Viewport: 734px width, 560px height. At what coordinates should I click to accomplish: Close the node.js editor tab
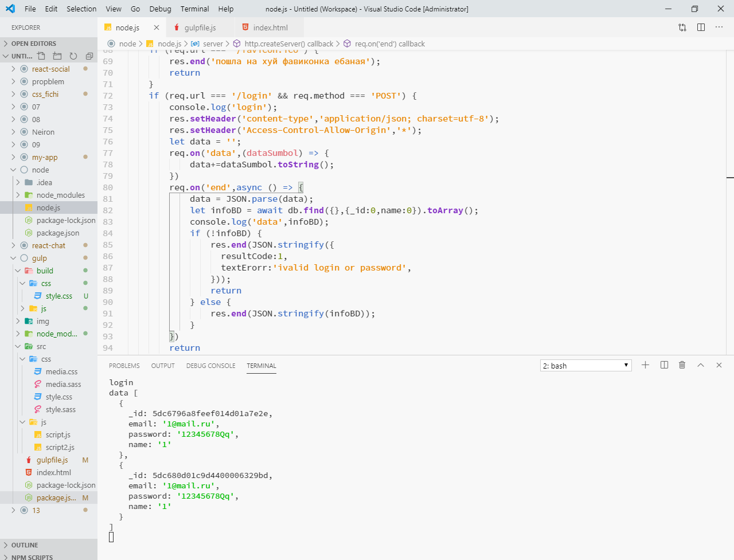tap(157, 28)
